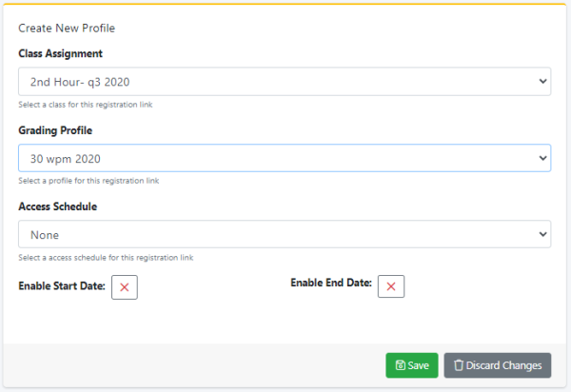This screenshot has width=571, height=392.
Task: Click the trash can icon on Discard Changes
Action: coord(459,365)
